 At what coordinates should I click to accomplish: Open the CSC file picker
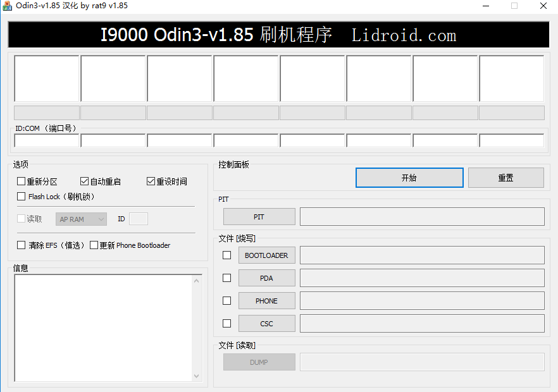[x=266, y=323]
